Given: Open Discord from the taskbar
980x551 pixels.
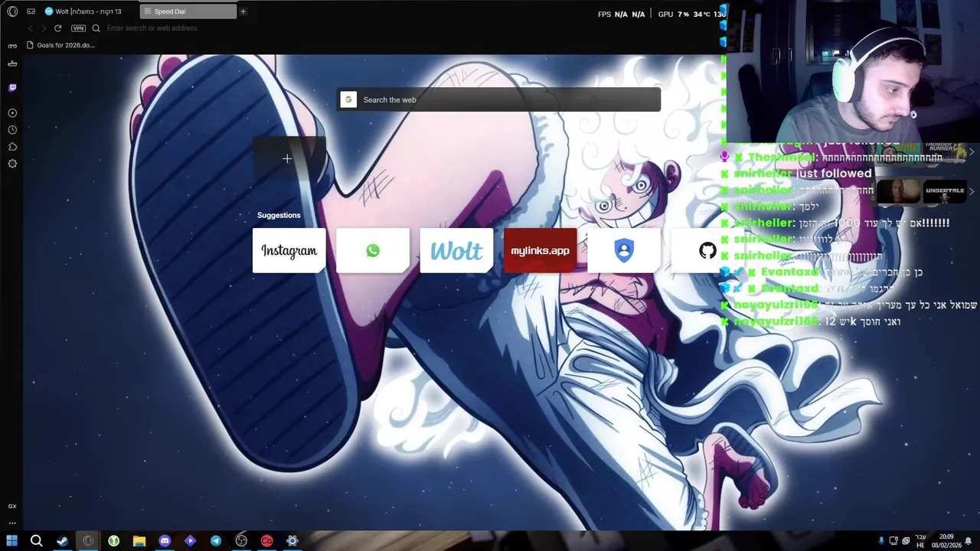Looking at the screenshot, I should click(165, 540).
